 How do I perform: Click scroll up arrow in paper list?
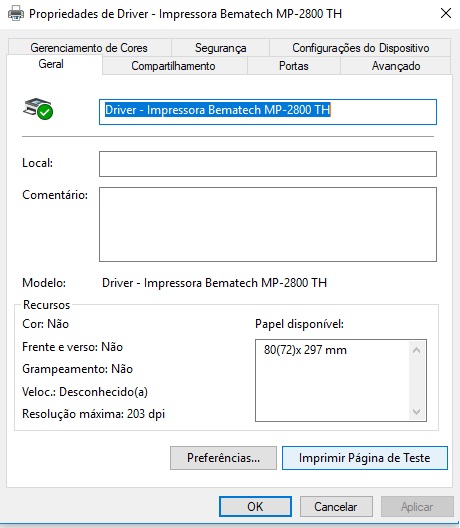pyautogui.click(x=417, y=351)
